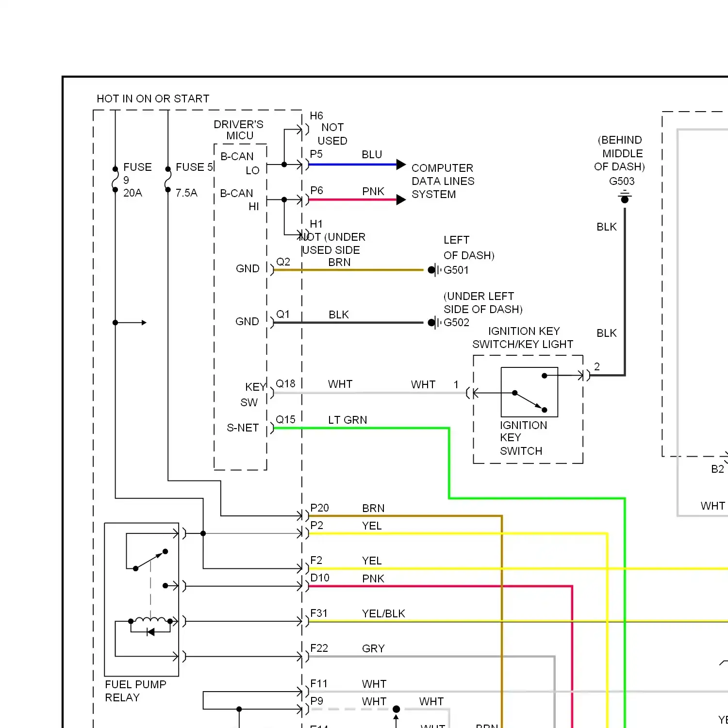Select the DRIVER'S MICU label

(x=239, y=130)
